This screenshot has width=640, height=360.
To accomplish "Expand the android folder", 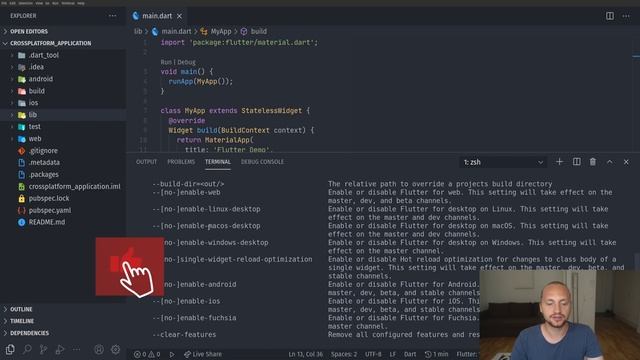I will [63, 79].
